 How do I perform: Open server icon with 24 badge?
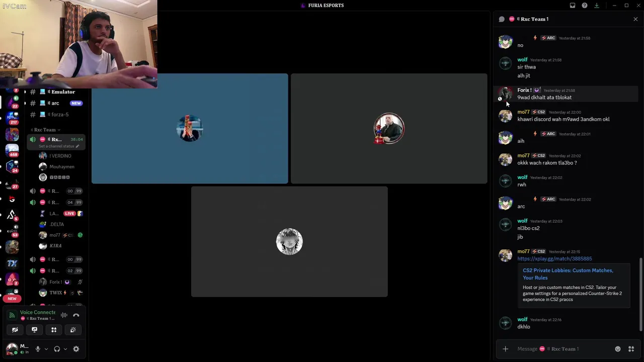[x=12, y=166]
